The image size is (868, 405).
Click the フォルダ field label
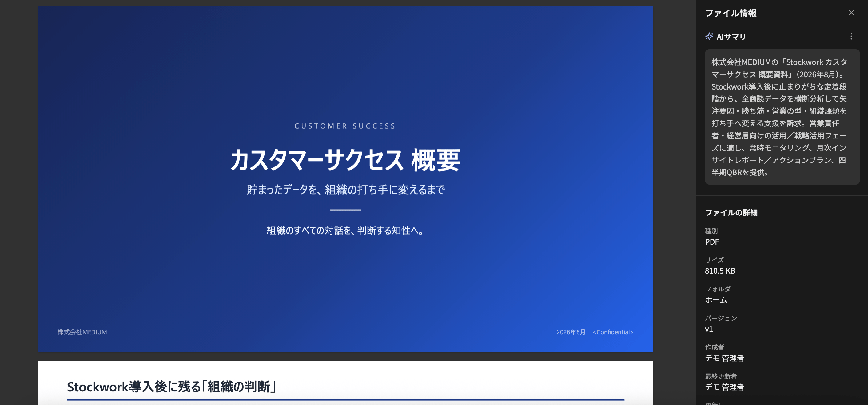pos(718,289)
